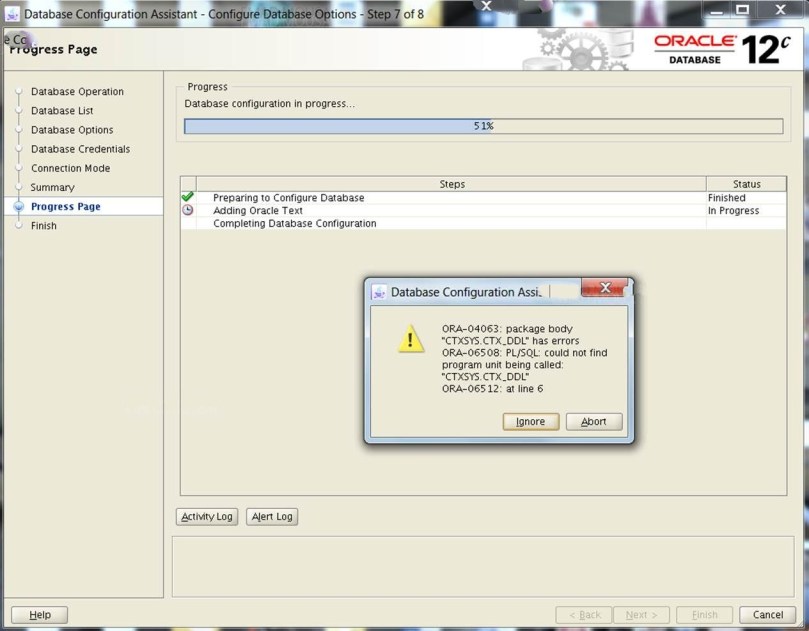Screen dimensions: 809x631
Task: Select Database Operation step in sidebar
Action: tap(77, 92)
